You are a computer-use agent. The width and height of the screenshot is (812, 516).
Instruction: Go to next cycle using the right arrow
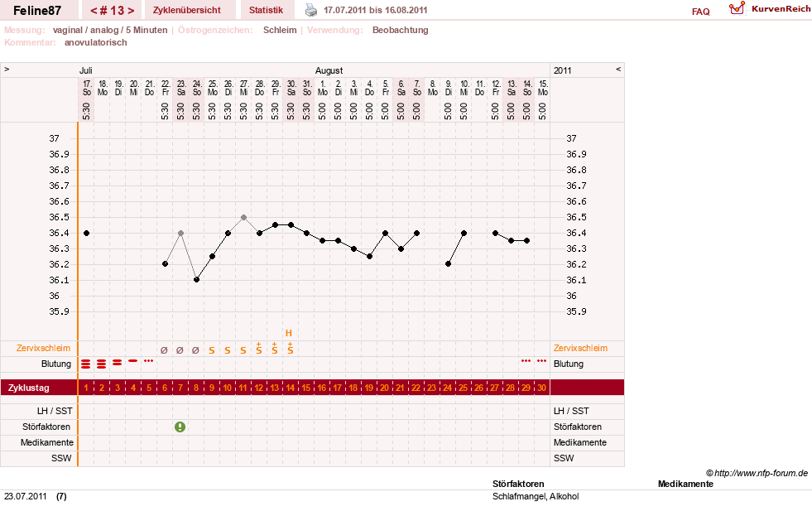[x=131, y=11]
